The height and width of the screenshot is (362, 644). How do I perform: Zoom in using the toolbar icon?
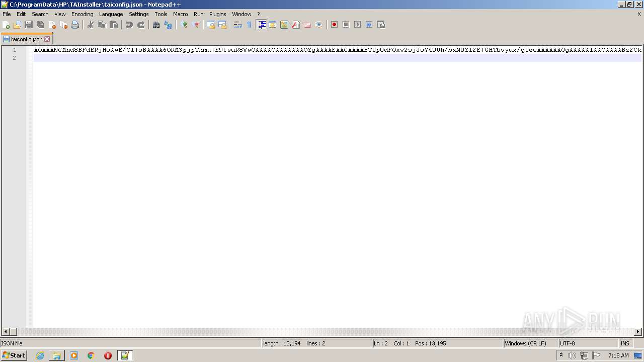184,25
